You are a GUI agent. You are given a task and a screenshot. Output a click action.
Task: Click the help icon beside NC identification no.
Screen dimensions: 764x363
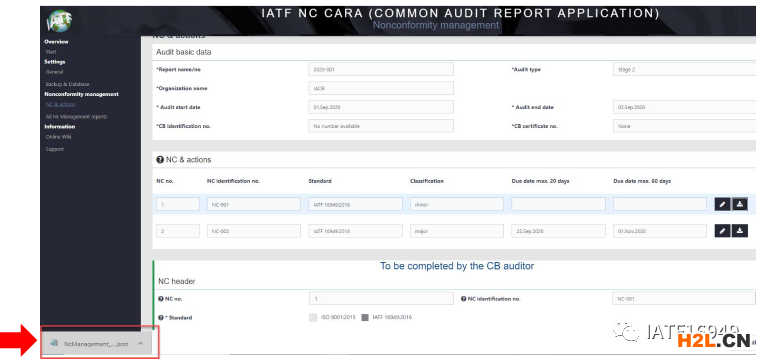coord(463,299)
